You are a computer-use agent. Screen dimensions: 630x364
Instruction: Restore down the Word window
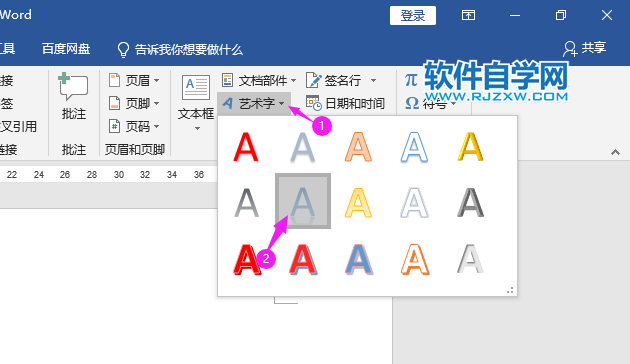point(561,15)
